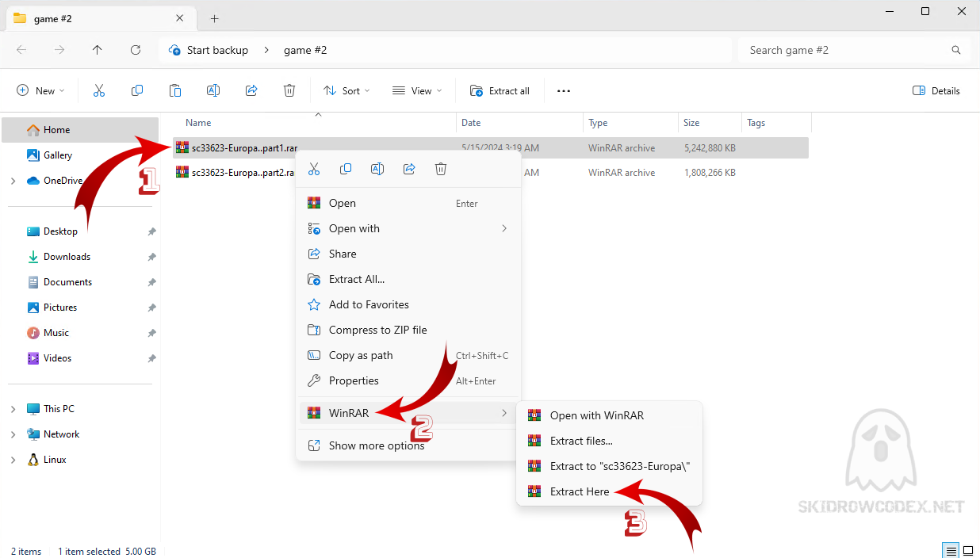Open the View dropdown
The width and height of the screenshot is (980, 558).
(x=417, y=90)
